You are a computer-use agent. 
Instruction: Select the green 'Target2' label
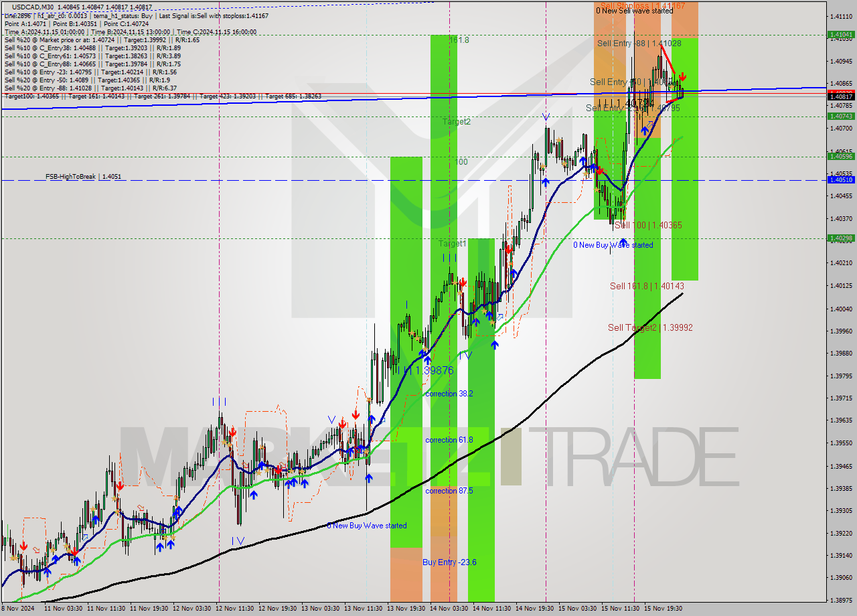(457, 122)
